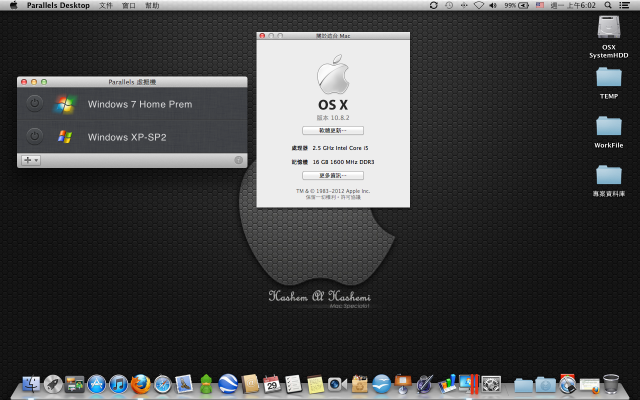
Task: Launch Google Earth from the Dock
Action: pos(228,384)
